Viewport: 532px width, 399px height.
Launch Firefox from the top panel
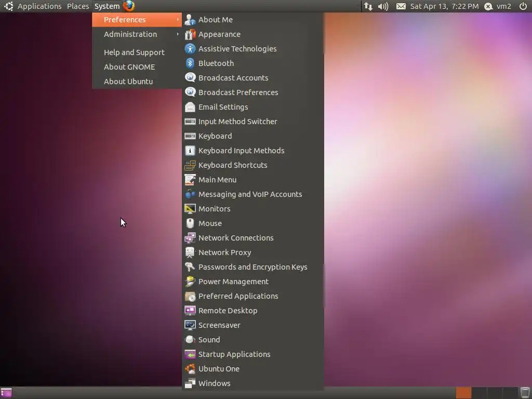[129, 6]
